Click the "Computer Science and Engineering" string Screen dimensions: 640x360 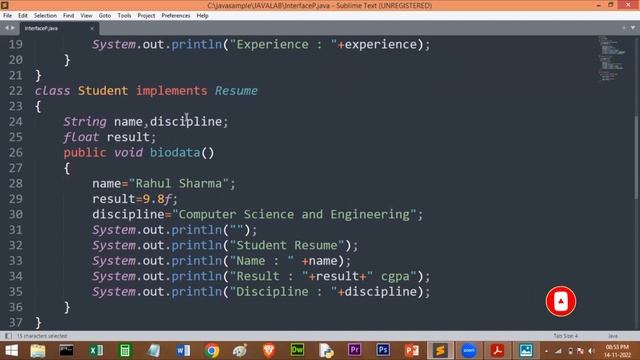click(x=294, y=214)
